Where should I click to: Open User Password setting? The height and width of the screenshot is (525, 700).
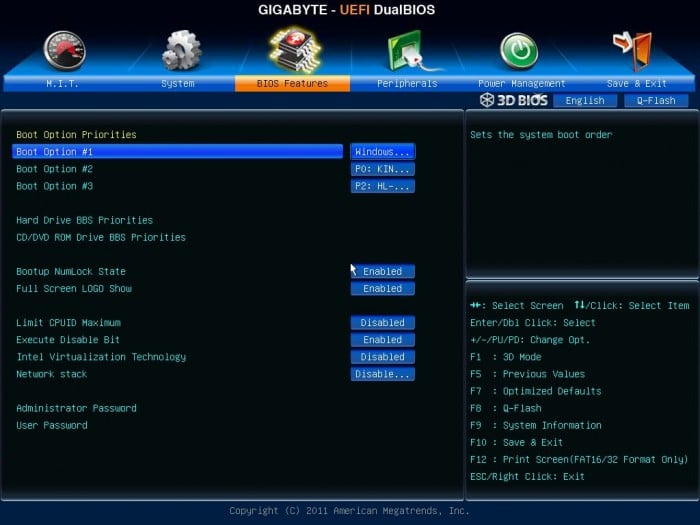(x=52, y=425)
